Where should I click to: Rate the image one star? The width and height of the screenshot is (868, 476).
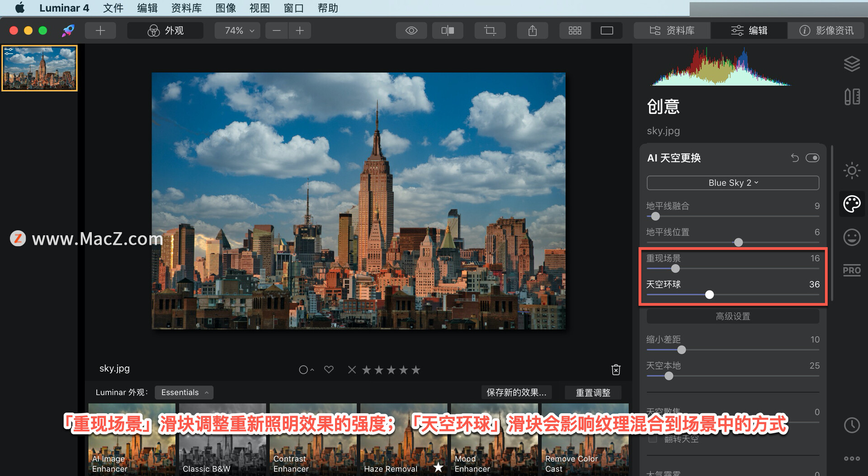tap(367, 370)
